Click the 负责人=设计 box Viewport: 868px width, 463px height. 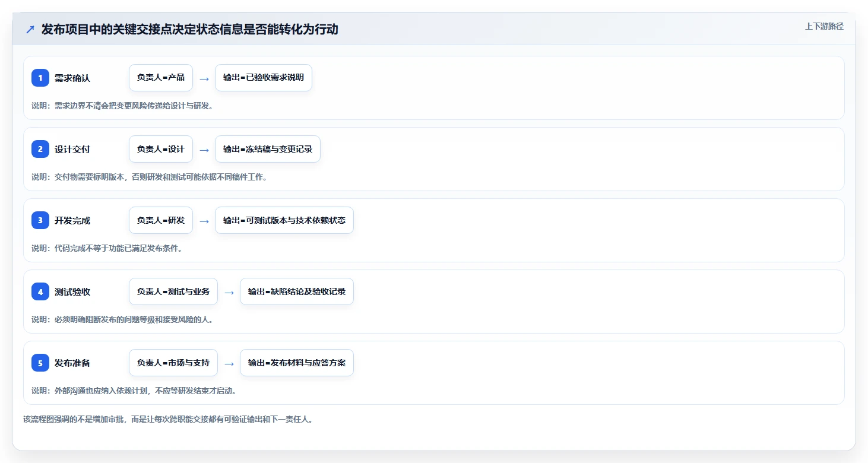click(161, 149)
